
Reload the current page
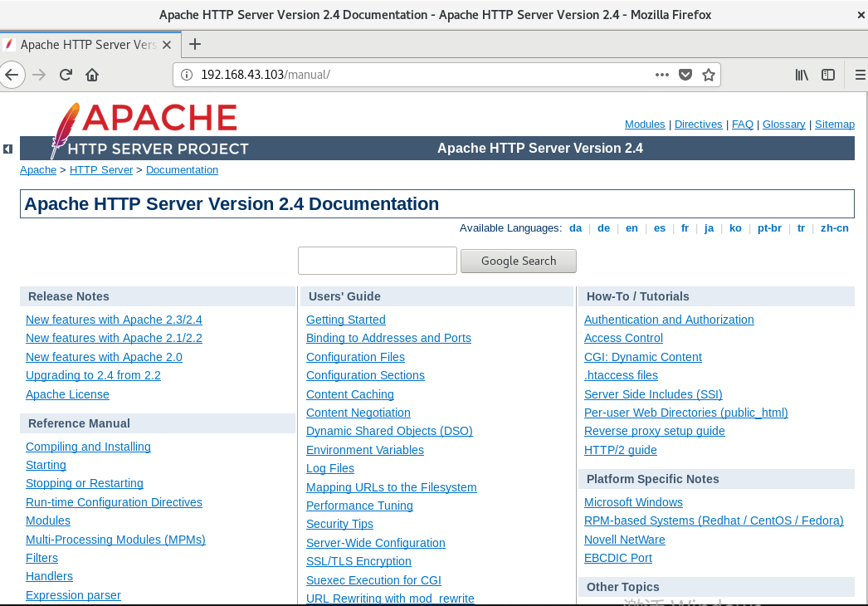pos(66,75)
